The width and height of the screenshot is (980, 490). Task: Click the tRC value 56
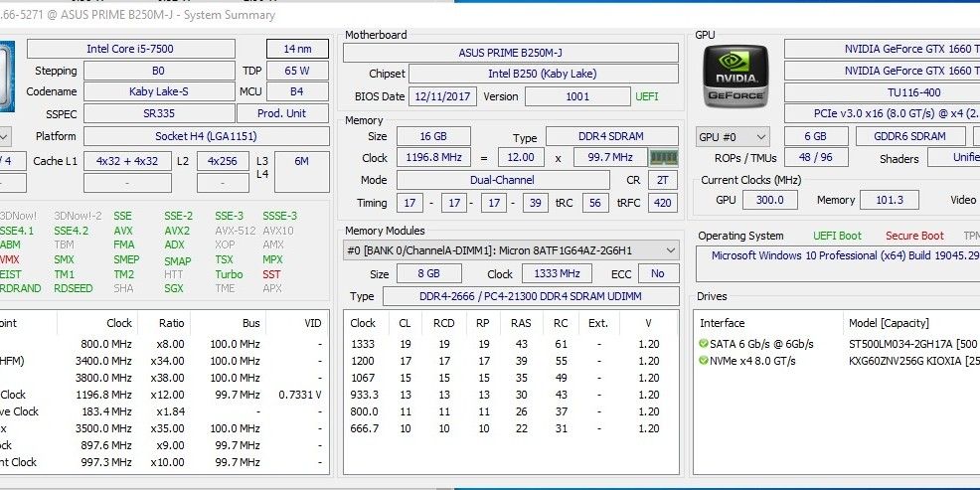(x=595, y=203)
